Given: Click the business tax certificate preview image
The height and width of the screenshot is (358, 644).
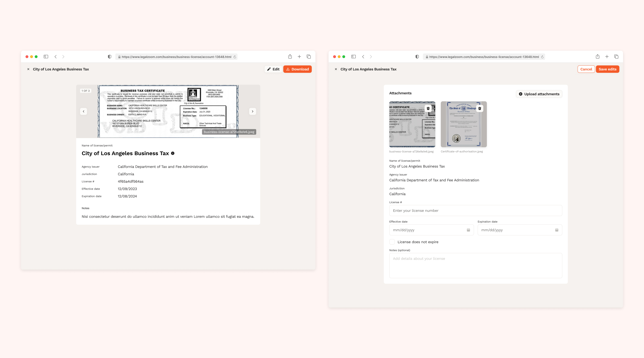Looking at the screenshot, I should coord(168,111).
